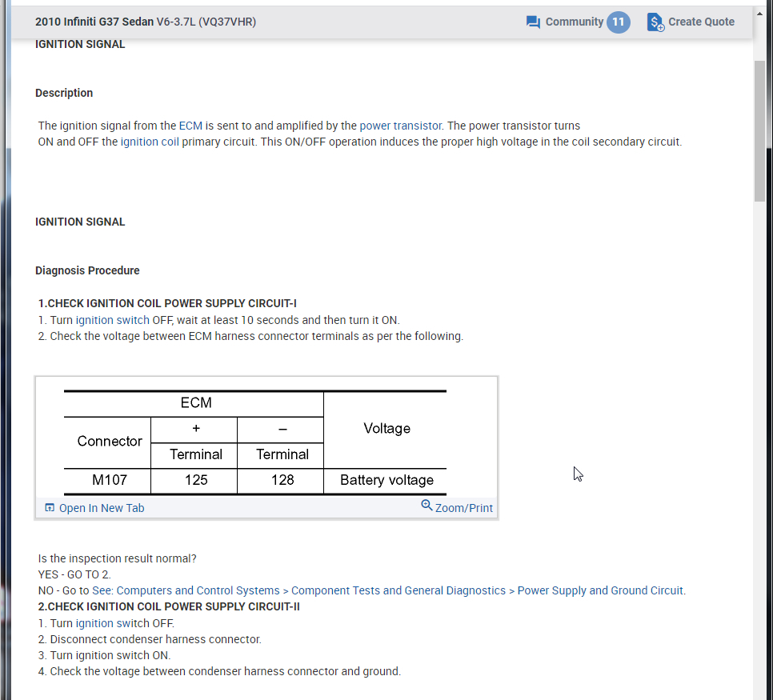Image resolution: width=773 pixels, height=700 pixels.
Task: Click the Zoom/Print link
Action: click(x=464, y=508)
